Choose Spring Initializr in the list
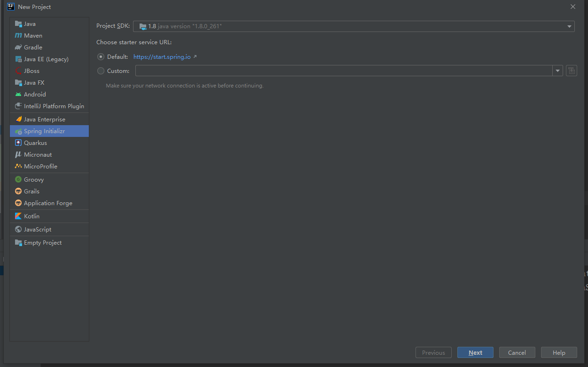 pos(49,131)
